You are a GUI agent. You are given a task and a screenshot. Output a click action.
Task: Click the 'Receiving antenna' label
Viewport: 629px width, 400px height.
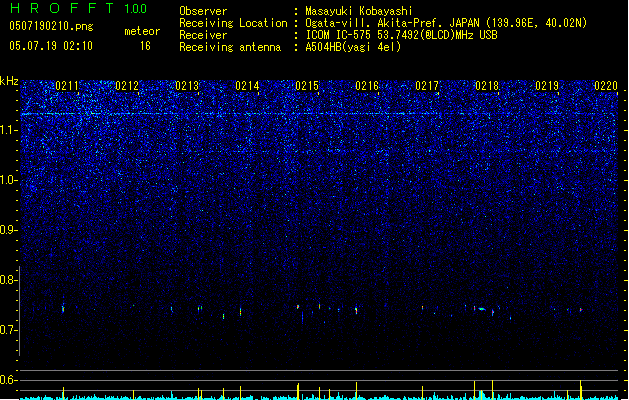point(230,47)
